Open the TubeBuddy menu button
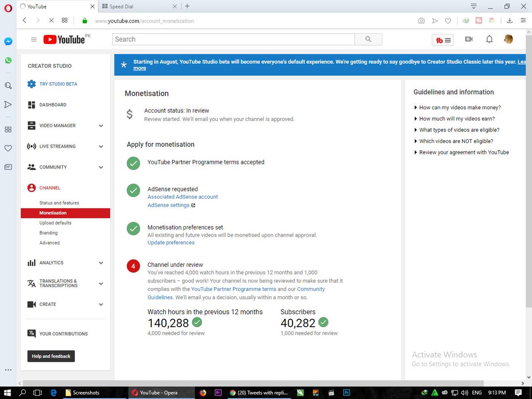The width and height of the screenshot is (532, 399). [443, 40]
